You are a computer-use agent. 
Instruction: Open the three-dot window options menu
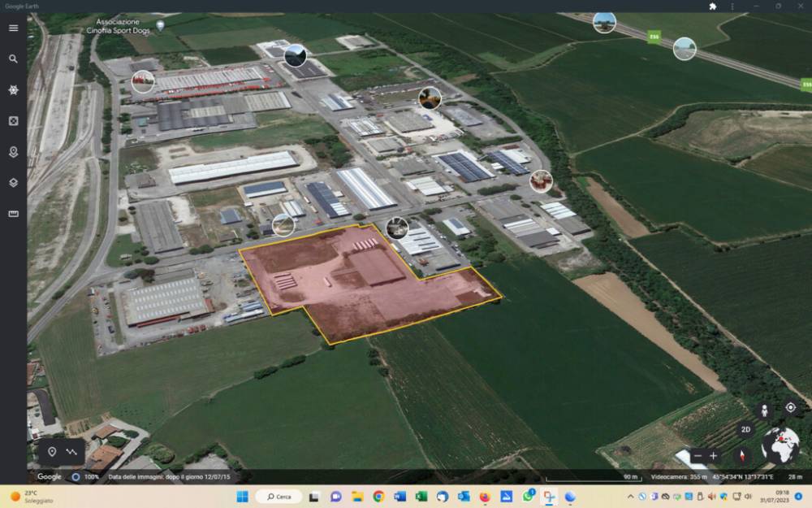(x=732, y=6)
